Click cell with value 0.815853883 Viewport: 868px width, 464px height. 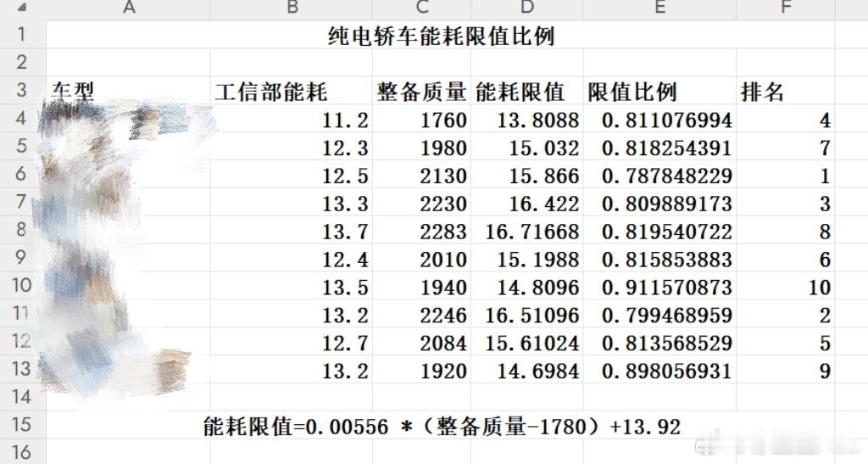click(659, 259)
